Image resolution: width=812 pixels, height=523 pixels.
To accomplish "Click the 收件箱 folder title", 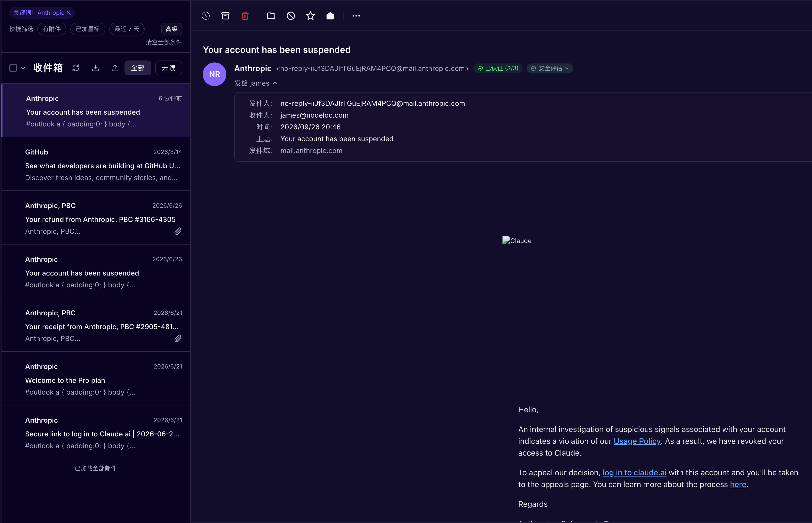I will (48, 68).
